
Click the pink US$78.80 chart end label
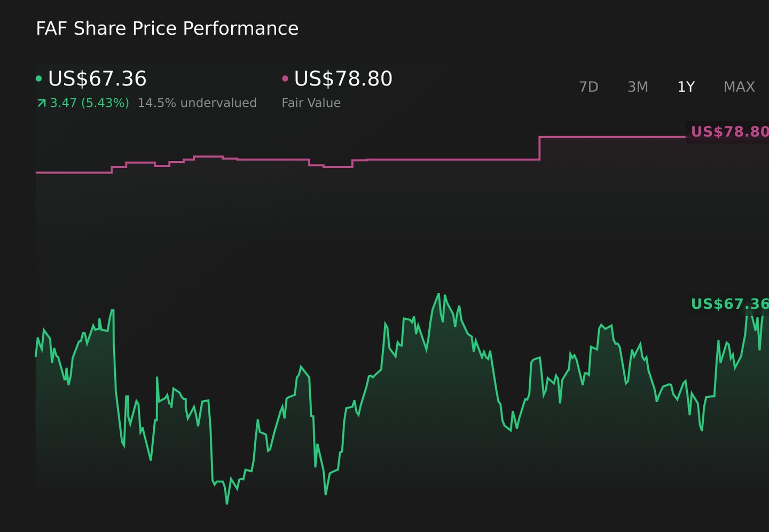729,131
